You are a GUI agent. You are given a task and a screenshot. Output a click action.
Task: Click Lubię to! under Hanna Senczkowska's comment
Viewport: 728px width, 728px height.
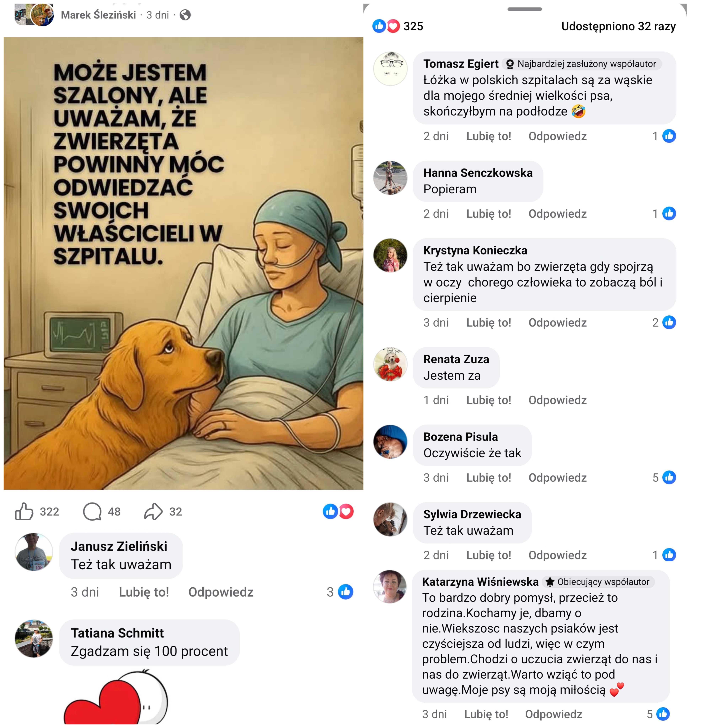pos(489,214)
